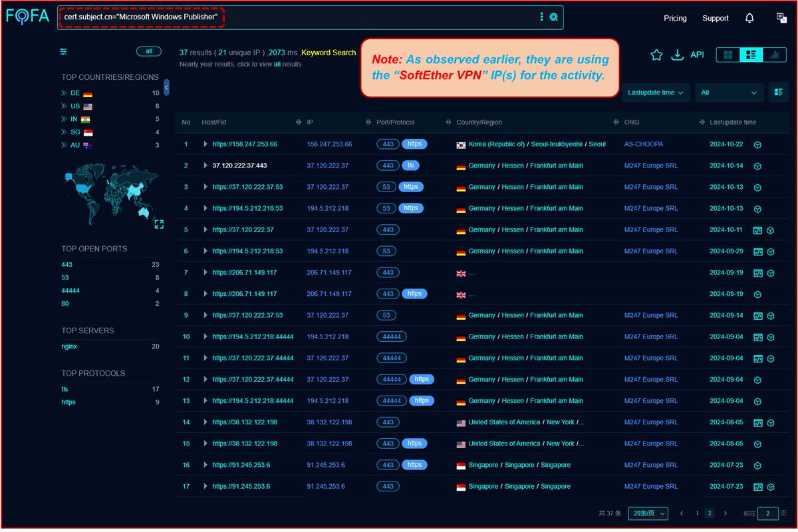Image resolution: width=798 pixels, height=532 pixels.
Task: Expand row 2 host 37.120.222.37:443
Action: tap(205, 166)
